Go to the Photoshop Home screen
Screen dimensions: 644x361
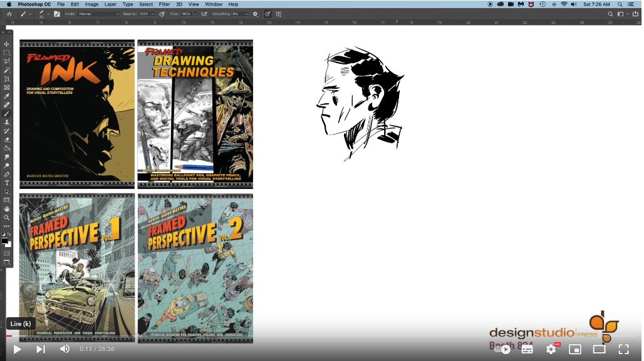pos(9,14)
